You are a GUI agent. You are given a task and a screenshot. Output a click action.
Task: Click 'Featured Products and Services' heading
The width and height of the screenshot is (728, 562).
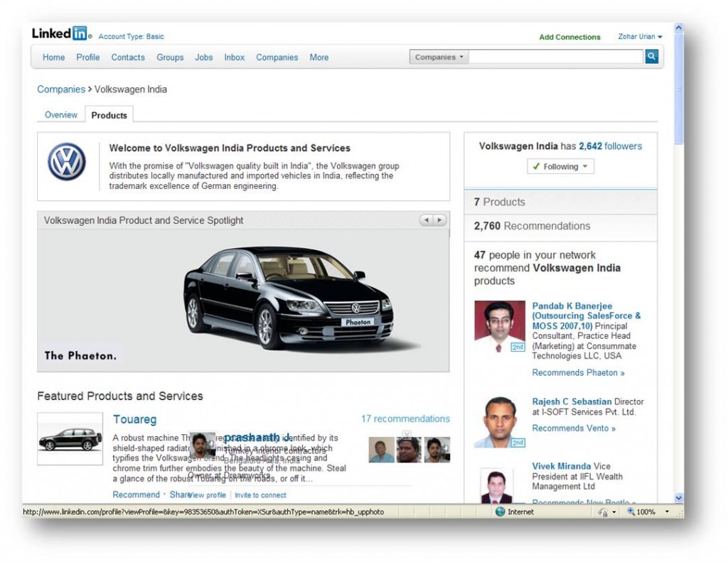(x=119, y=396)
